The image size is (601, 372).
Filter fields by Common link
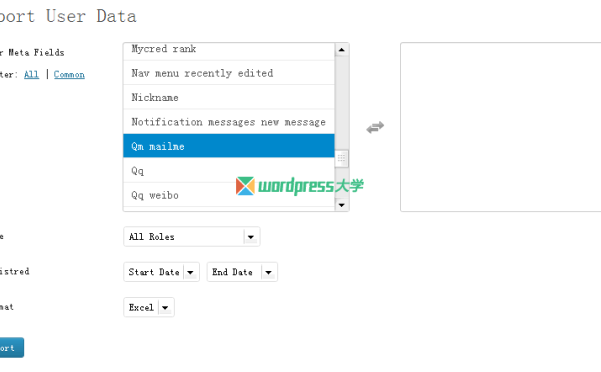click(x=69, y=74)
